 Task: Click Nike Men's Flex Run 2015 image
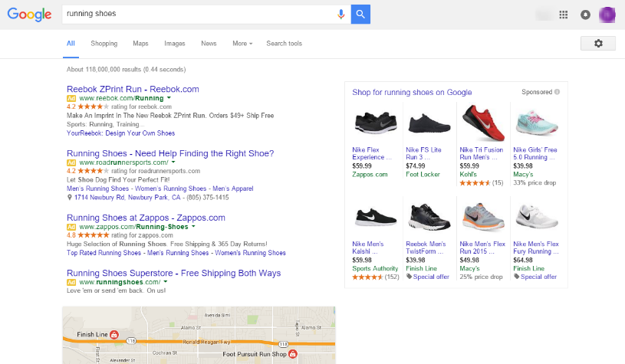click(x=482, y=218)
